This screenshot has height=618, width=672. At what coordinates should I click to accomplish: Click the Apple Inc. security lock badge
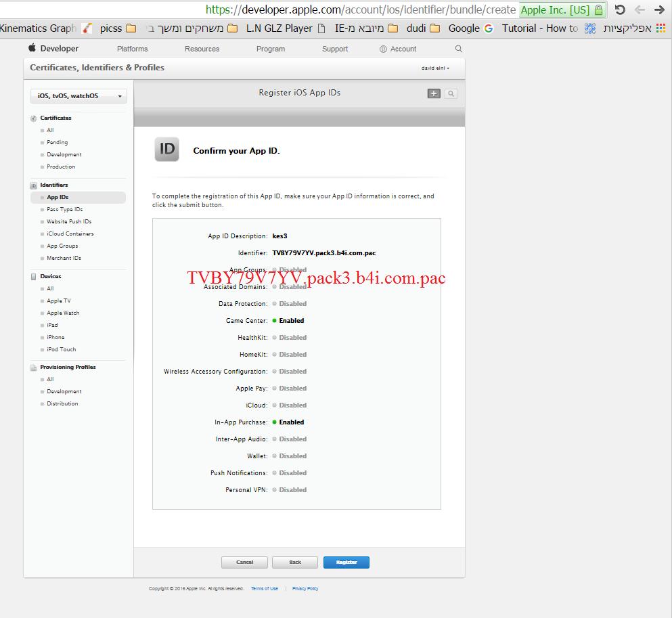coord(562,9)
